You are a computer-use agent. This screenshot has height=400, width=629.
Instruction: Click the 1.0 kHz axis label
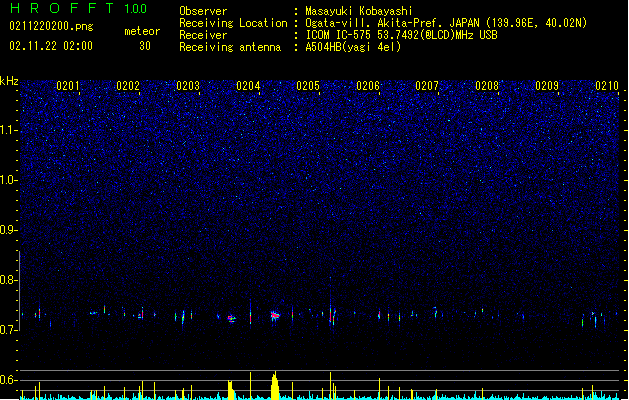click(8, 180)
